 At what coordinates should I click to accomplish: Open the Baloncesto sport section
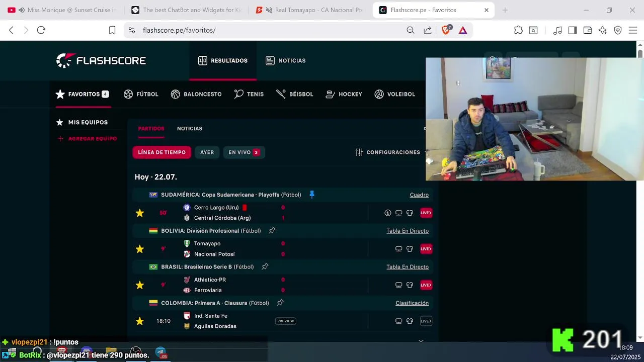tap(196, 94)
